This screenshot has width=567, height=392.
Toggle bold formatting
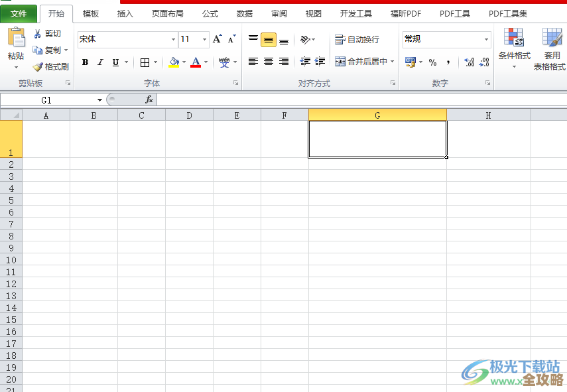point(85,62)
